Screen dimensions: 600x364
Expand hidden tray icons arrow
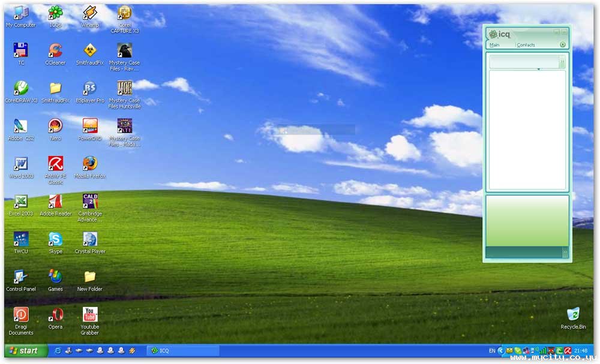click(x=500, y=350)
